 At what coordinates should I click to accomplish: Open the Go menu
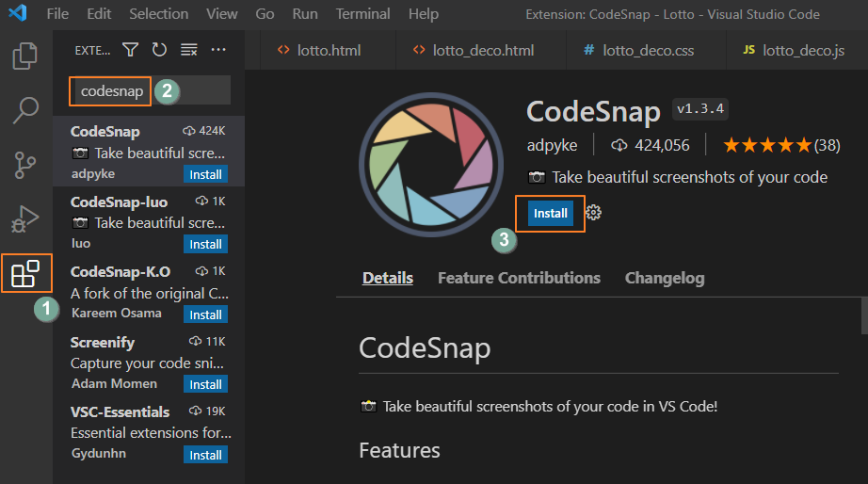(x=265, y=14)
